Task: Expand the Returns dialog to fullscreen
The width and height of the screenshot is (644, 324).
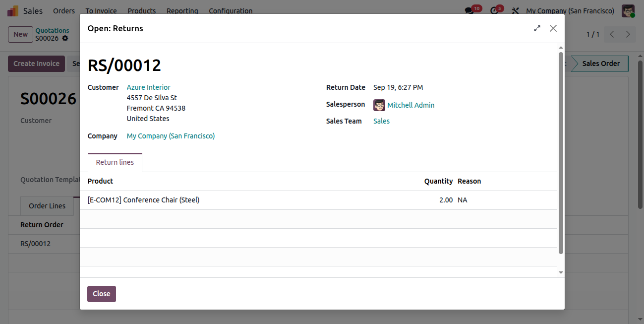Action: point(537,28)
